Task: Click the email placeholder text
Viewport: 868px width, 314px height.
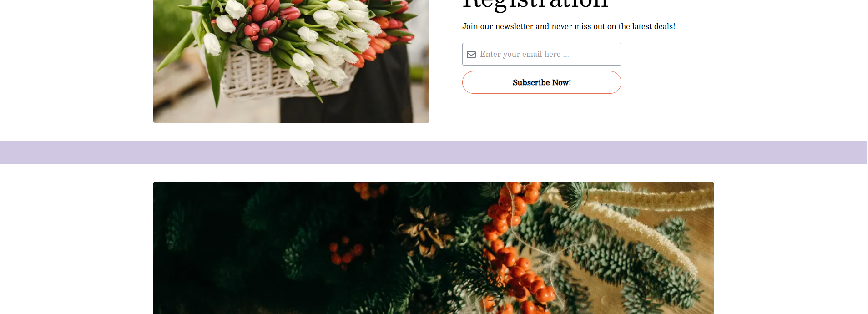Action: tap(525, 54)
